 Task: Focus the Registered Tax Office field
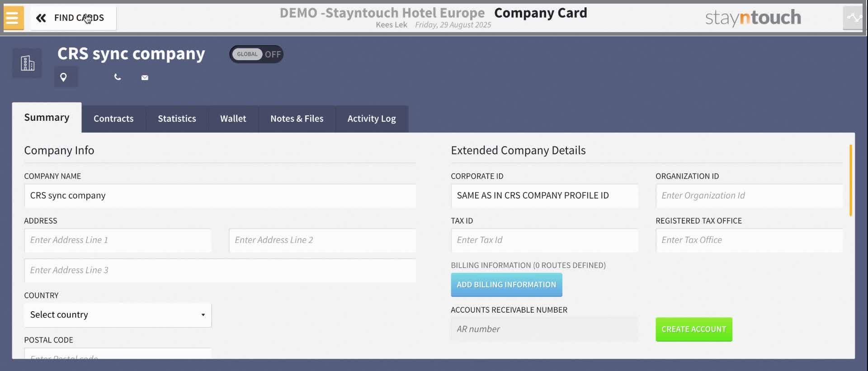749,240
